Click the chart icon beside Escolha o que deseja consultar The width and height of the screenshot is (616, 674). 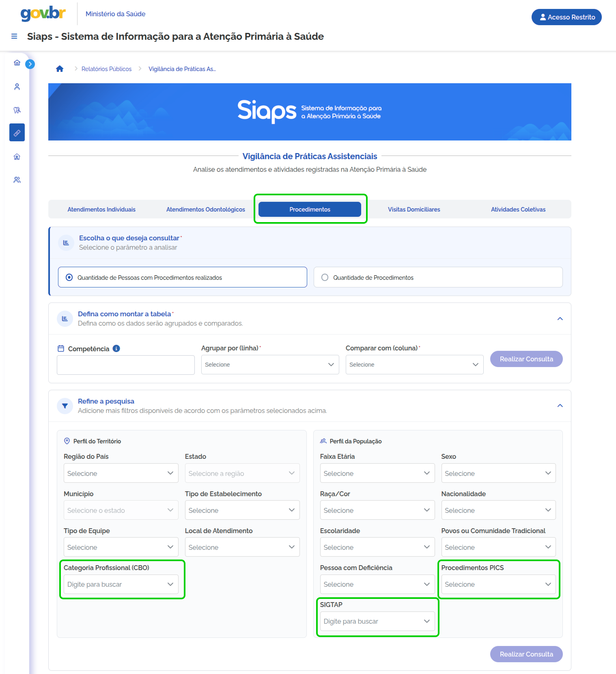pyautogui.click(x=66, y=243)
